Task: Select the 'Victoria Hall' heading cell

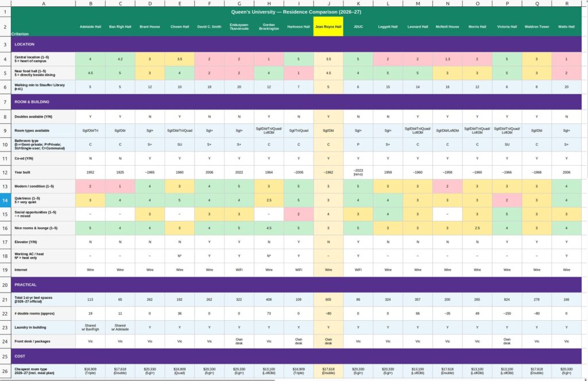Action: 507,26
